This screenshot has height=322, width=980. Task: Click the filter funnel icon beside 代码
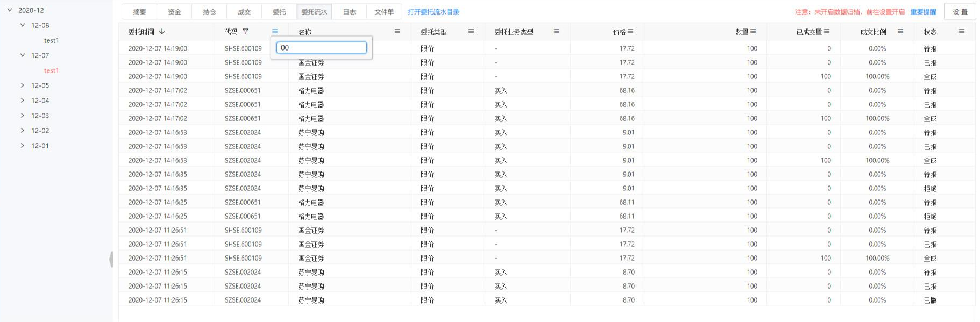point(246,32)
